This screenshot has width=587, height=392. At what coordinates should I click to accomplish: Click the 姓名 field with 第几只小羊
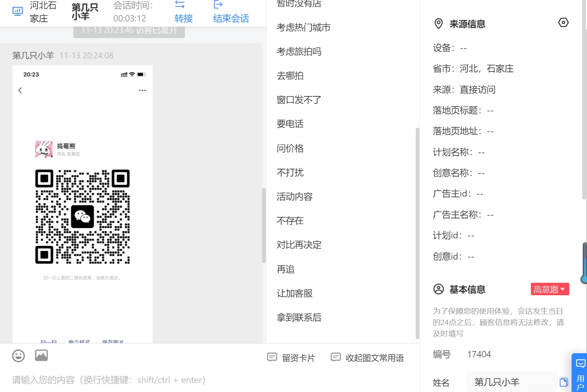coord(512,382)
